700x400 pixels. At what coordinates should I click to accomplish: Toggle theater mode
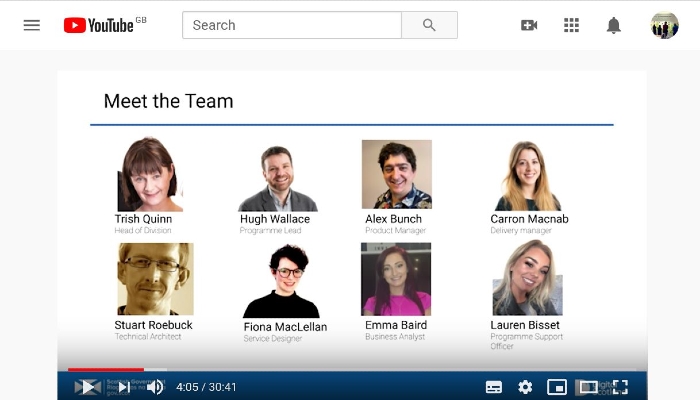588,387
